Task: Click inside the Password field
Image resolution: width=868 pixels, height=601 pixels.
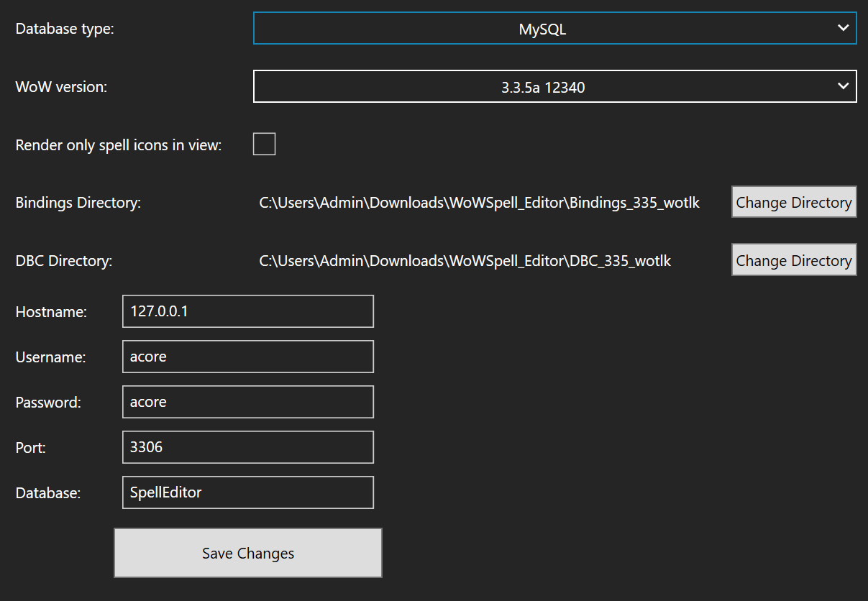Action: (x=247, y=401)
